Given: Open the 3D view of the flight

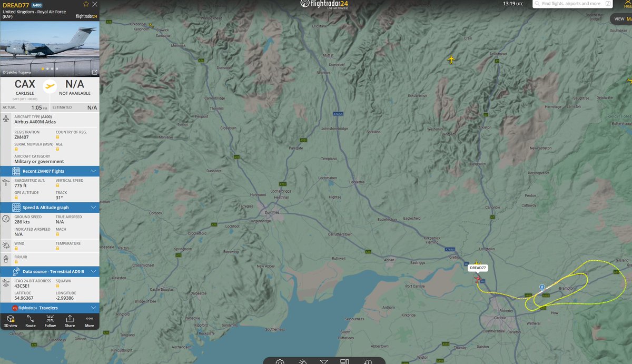Looking at the screenshot, I should [11, 321].
